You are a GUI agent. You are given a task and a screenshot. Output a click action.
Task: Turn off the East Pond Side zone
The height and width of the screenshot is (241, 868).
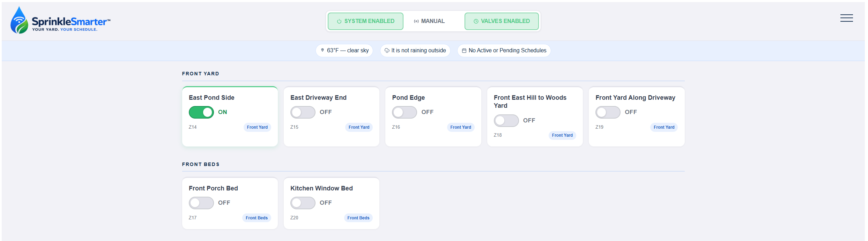pyautogui.click(x=201, y=112)
